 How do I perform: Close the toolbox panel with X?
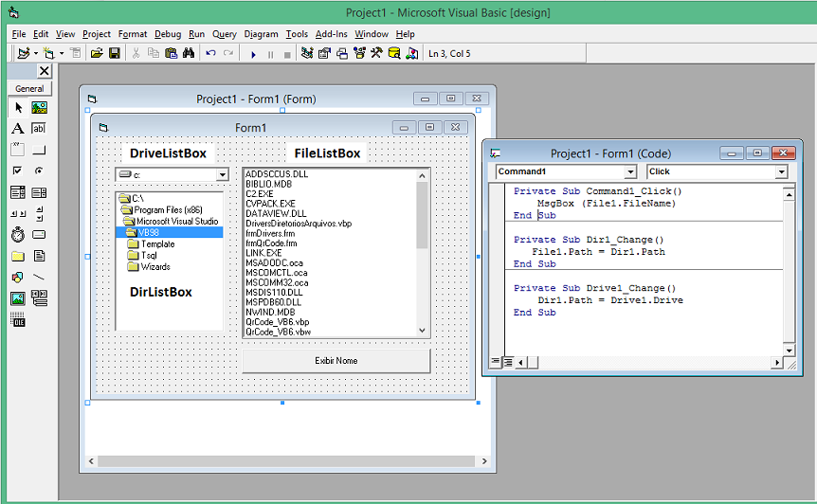pos(45,71)
